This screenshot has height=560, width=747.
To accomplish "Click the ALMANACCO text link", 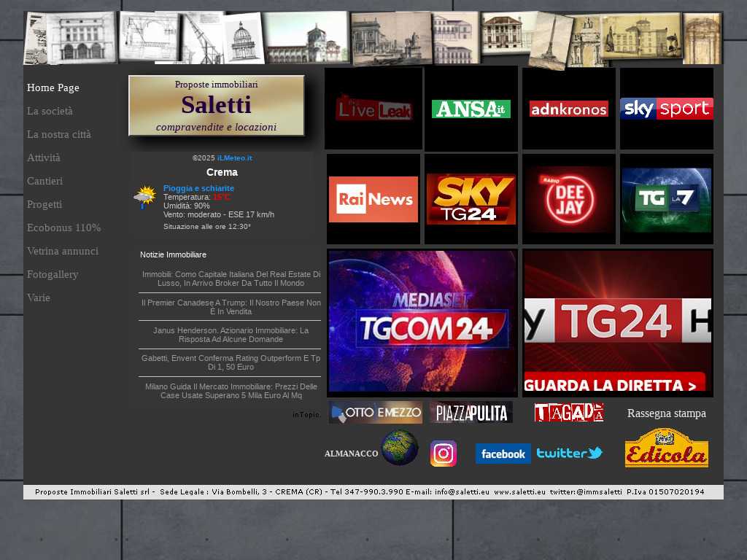I will (x=351, y=454).
